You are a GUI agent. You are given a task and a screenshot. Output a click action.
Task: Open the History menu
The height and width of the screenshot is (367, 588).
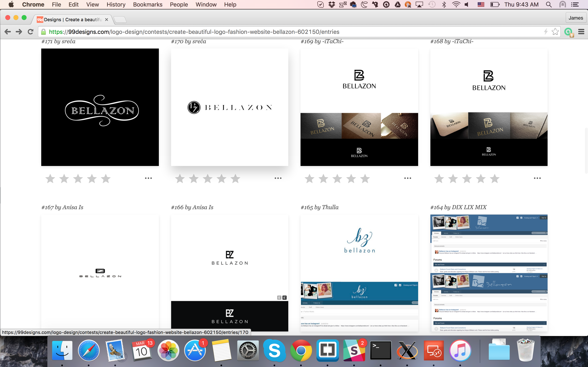point(116,5)
